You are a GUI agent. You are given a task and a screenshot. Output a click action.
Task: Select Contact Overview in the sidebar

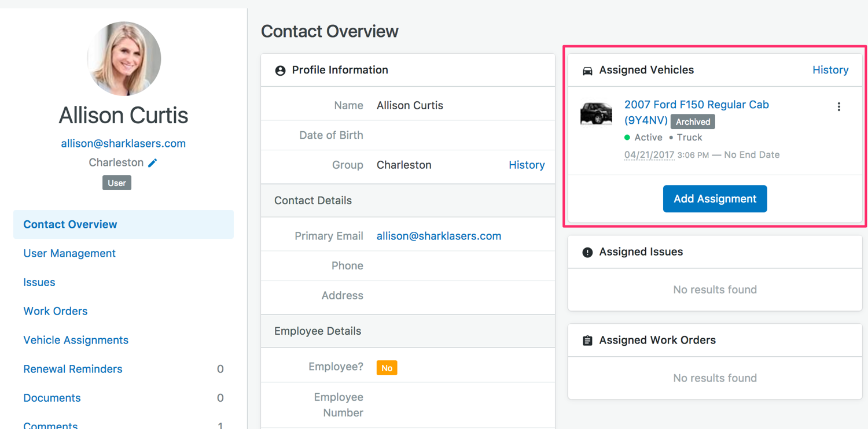coord(70,224)
